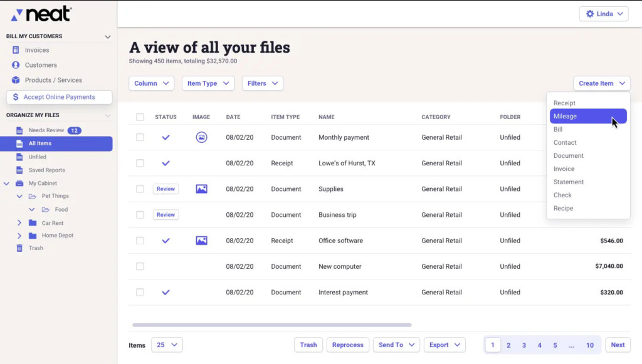Click the Needs Review file icon
The width and height of the screenshot is (642, 364).
19,130
